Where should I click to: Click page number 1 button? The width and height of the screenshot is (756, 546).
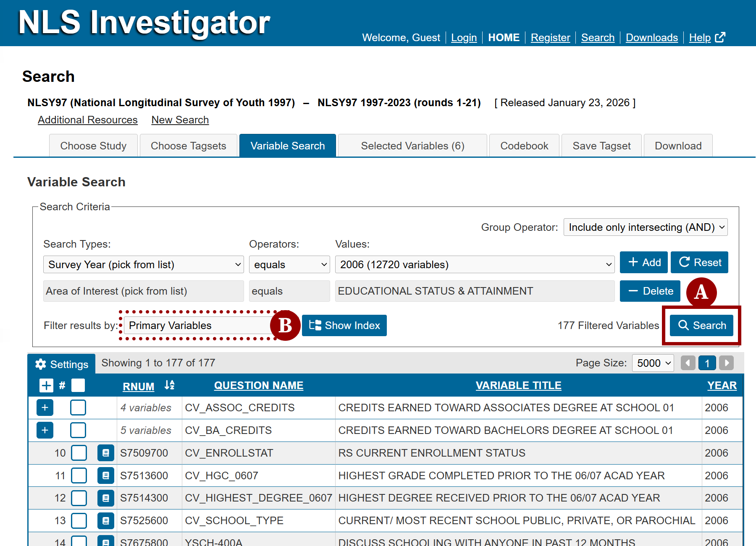click(707, 363)
